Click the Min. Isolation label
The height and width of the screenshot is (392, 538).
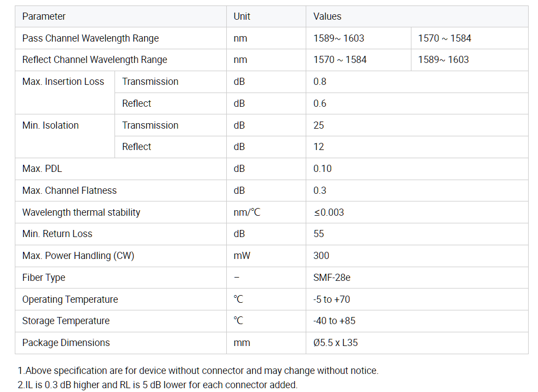click(x=50, y=125)
